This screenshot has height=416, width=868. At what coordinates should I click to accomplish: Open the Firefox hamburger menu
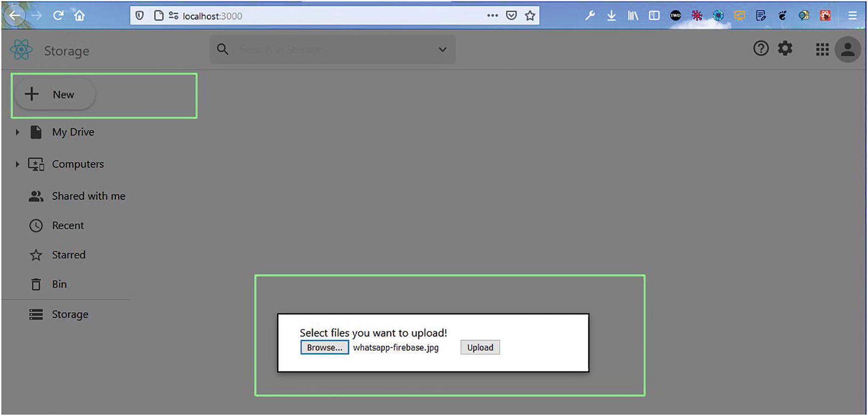(852, 16)
